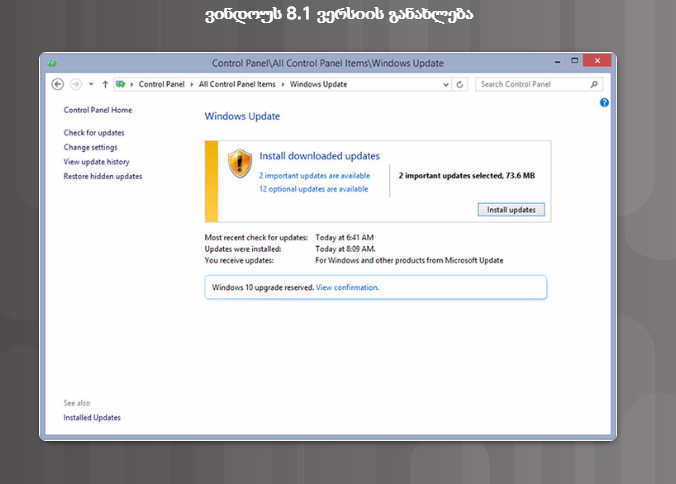
Task: Click the search magnifier icon
Action: (x=592, y=84)
